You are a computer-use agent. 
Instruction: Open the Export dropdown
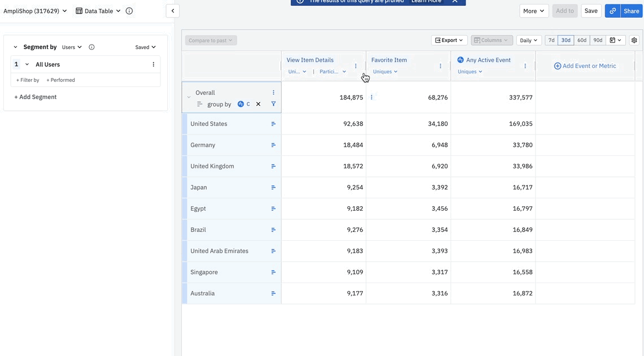449,40
